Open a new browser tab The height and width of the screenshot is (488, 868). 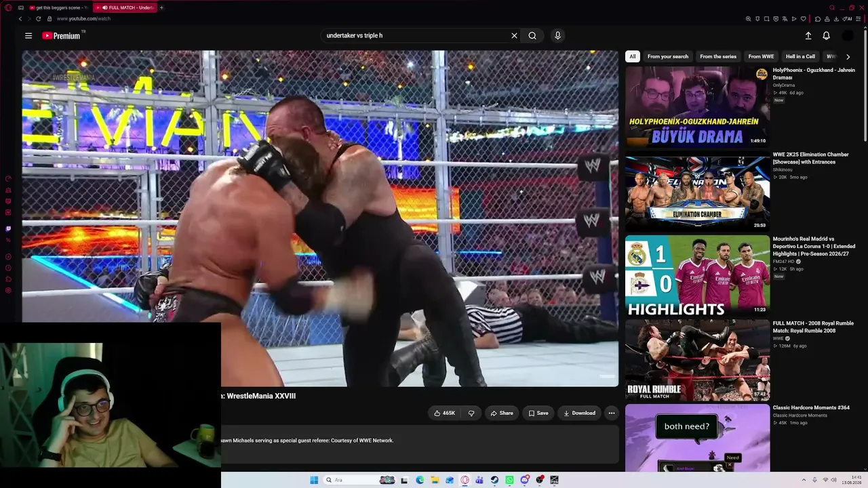(161, 7)
